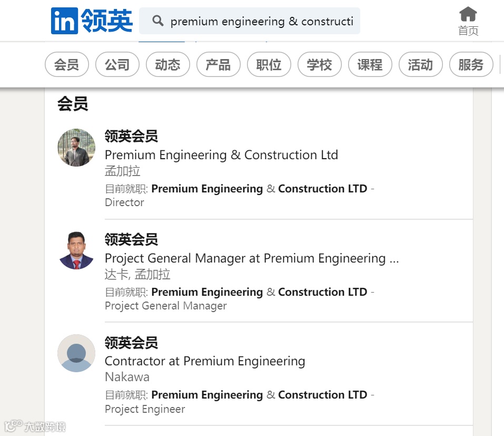Open the Project General Manager's profile photo

pos(76,250)
